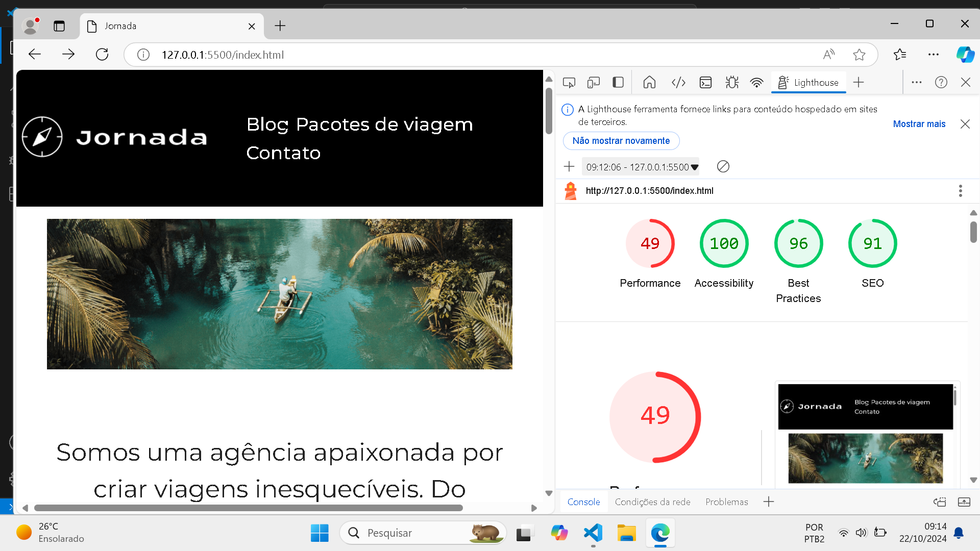The height and width of the screenshot is (551, 980).
Task: Move the quick view drawer to the main panel
Action: pyautogui.click(x=940, y=502)
